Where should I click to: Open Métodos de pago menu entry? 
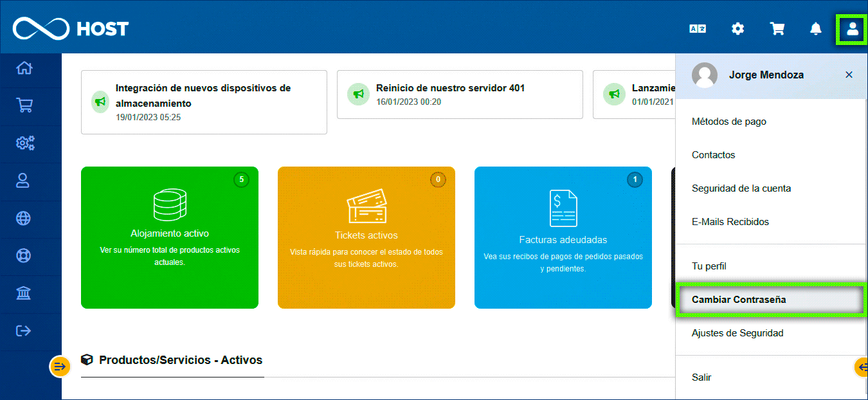coord(728,122)
